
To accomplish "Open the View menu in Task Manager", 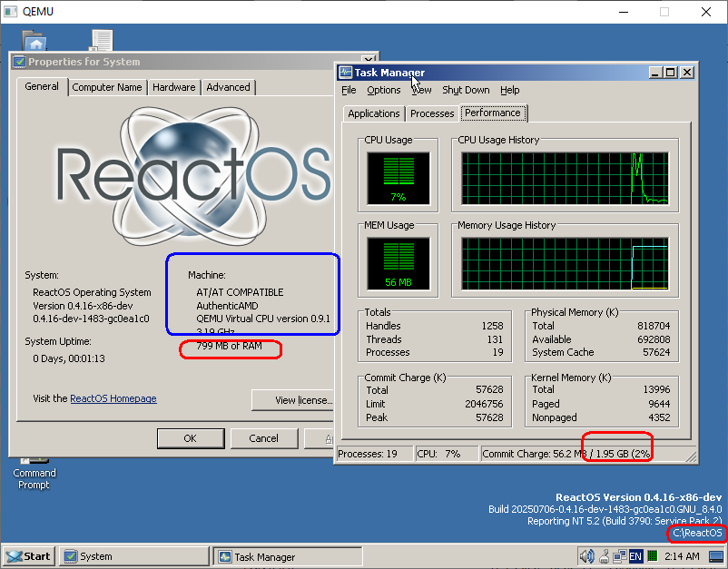I will click(x=421, y=90).
